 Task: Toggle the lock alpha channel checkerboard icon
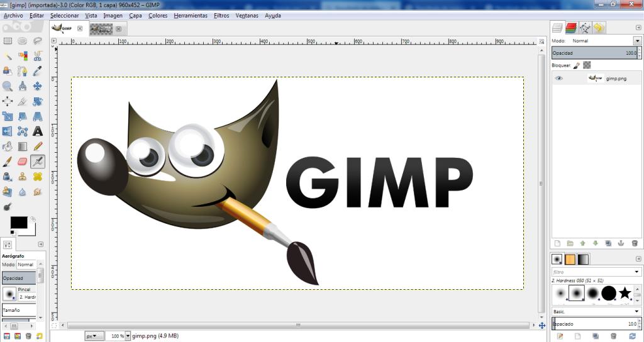(587, 65)
